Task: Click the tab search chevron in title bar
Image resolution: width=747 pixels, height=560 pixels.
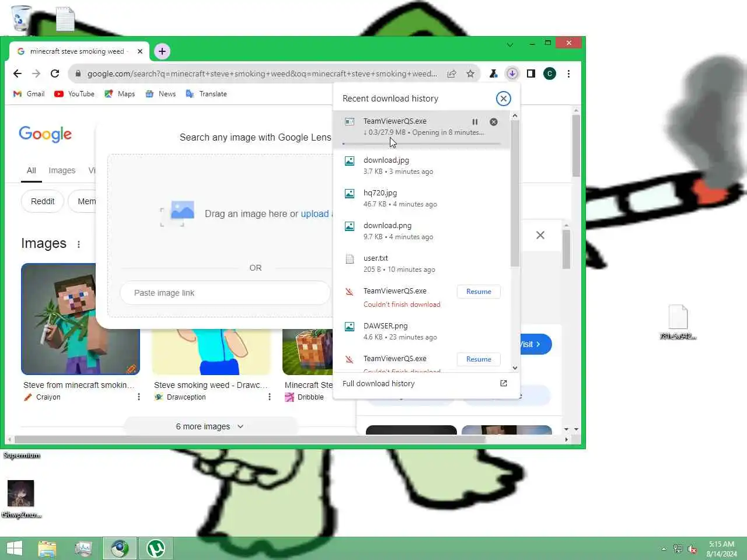Action: (x=510, y=44)
